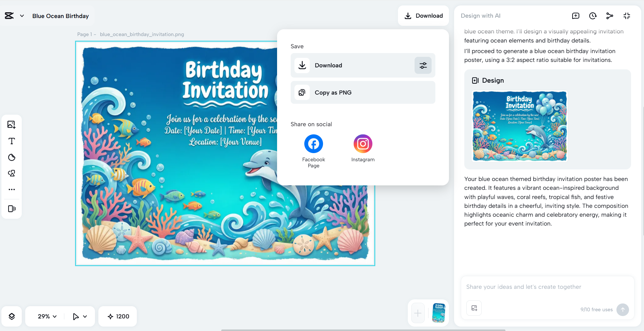Screen dimensions: 644x331
Task: Start a new AI chat conversation
Action: click(x=576, y=16)
